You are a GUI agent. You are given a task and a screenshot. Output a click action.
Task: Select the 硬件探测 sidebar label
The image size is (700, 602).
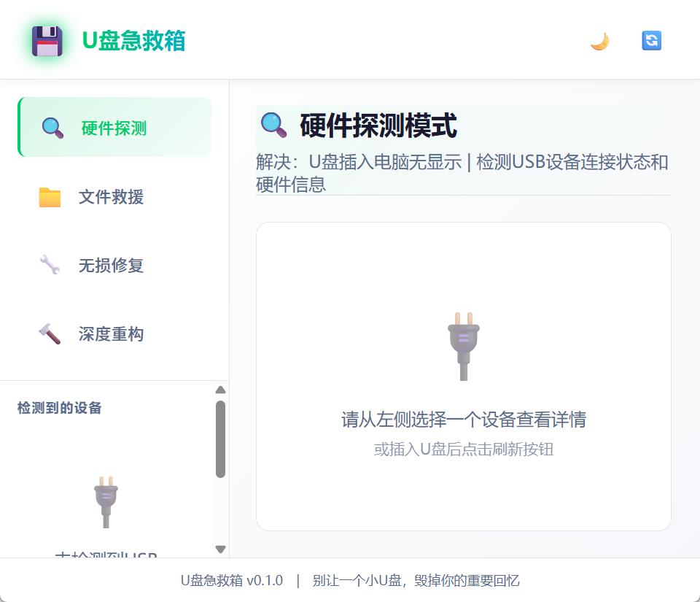(114, 128)
